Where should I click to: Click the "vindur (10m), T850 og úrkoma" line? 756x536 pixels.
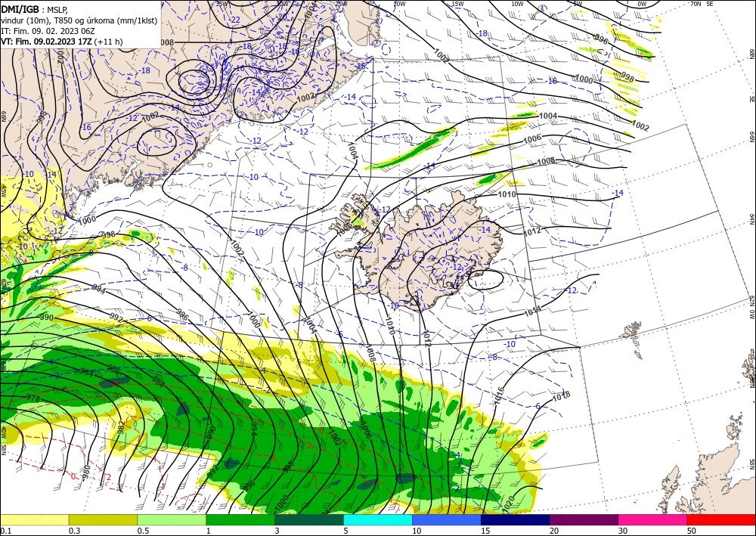(79, 20)
